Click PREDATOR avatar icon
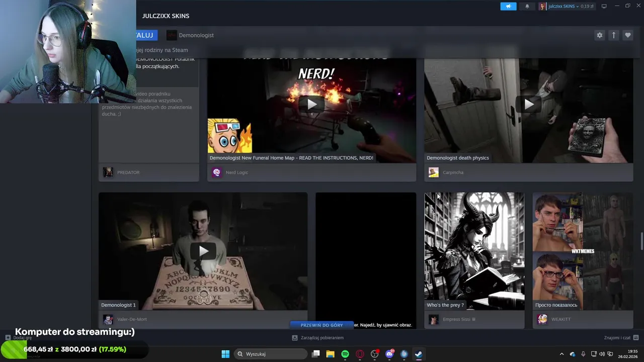Viewport: 644px width, 362px height. point(108,172)
